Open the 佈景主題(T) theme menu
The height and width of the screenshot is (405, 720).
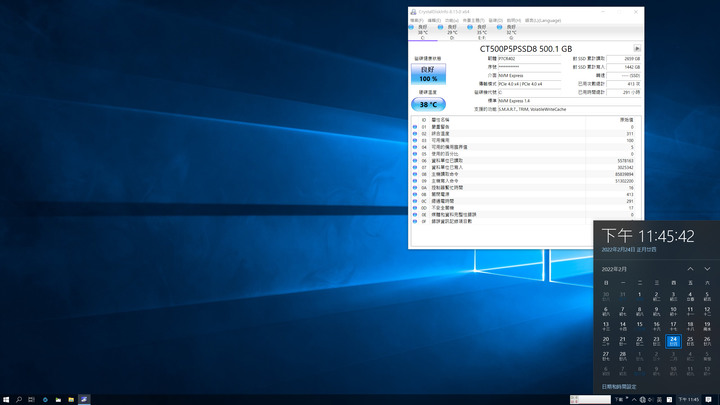click(473, 21)
